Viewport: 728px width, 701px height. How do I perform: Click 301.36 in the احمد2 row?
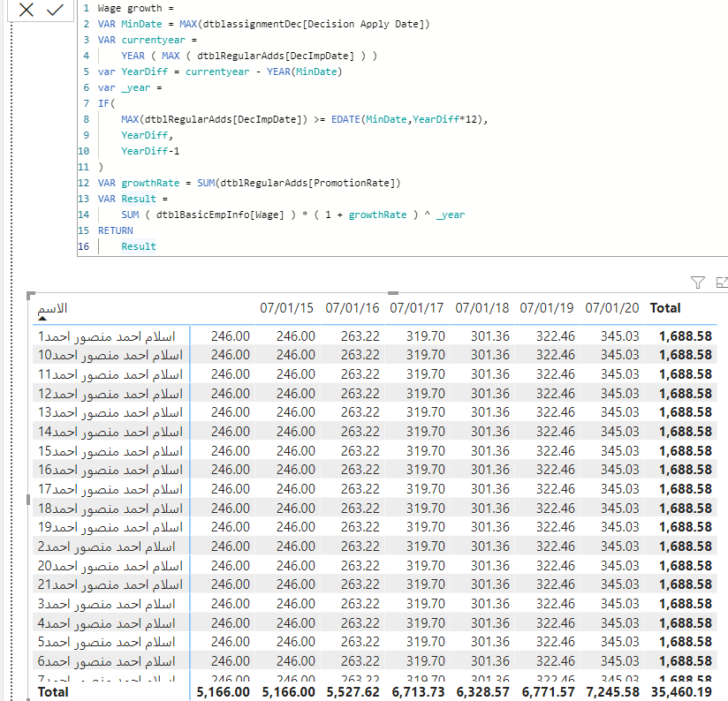pyautogui.click(x=489, y=546)
